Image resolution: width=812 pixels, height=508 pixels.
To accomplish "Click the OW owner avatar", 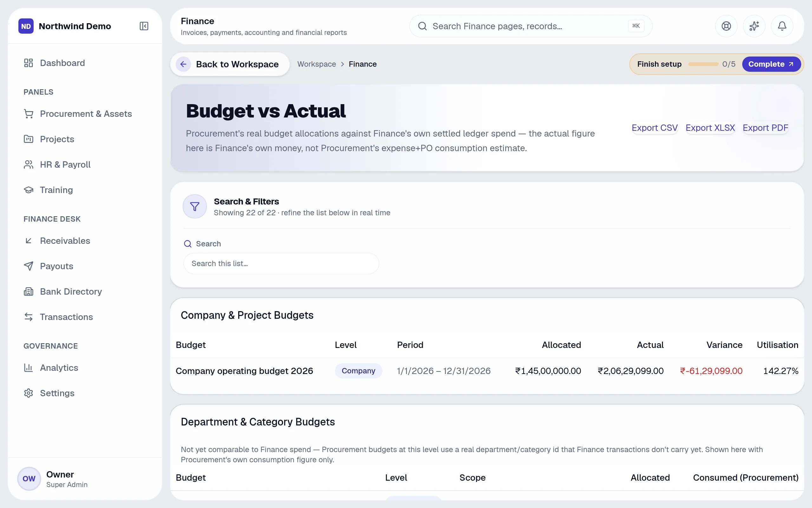I will [x=29, y=478].
